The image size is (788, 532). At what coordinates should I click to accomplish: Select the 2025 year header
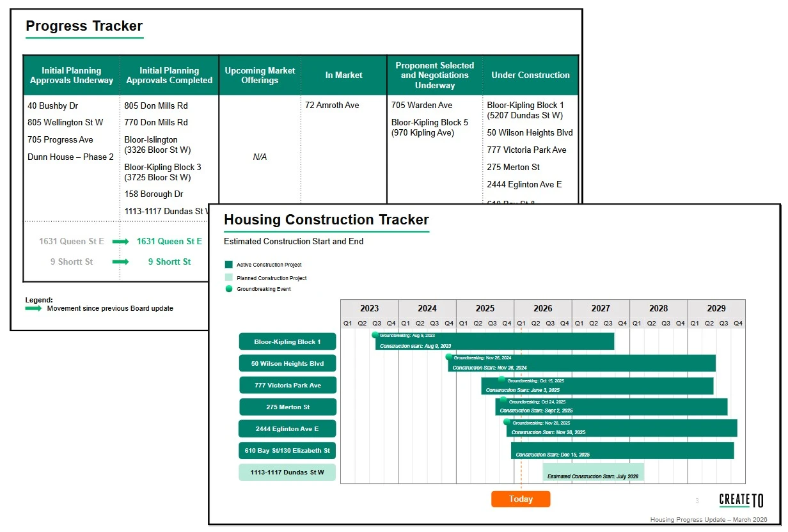click(x=485, y=308)
